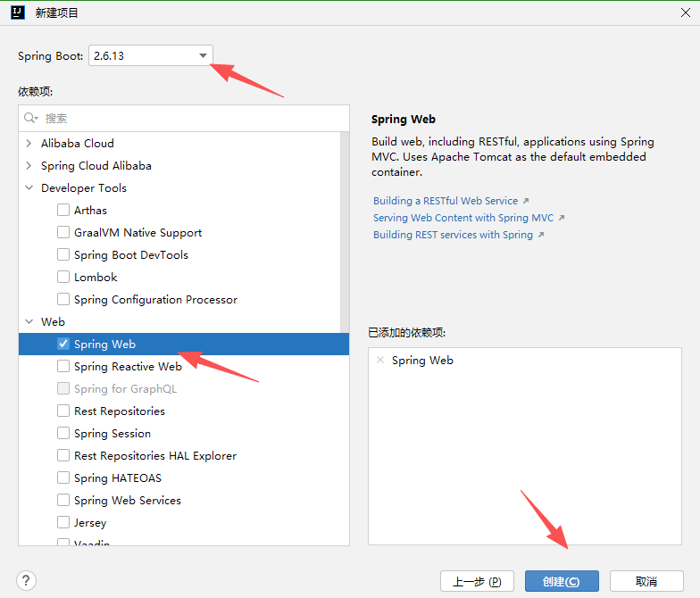700x598 pixels.
Task: Expand the Alibaba Cloud category
Action: (x=29, y=143)
